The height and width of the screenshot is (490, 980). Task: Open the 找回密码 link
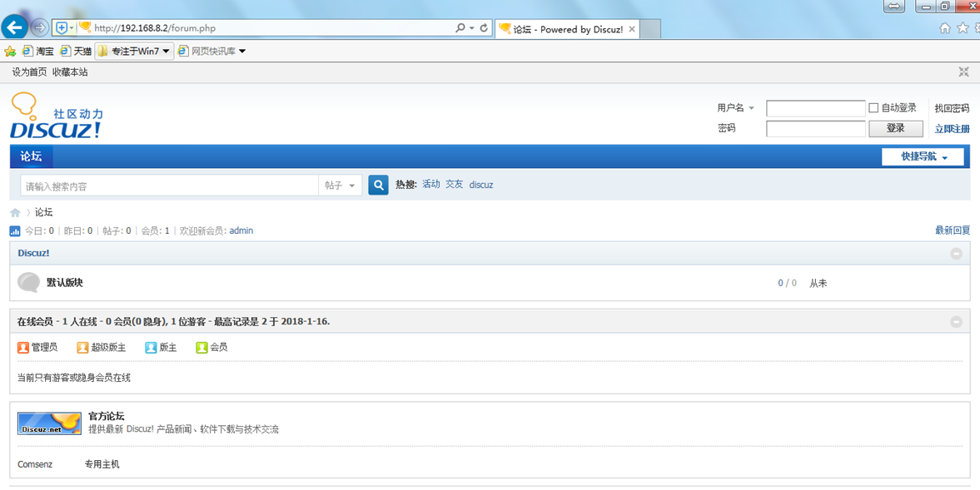click(952, 109)
